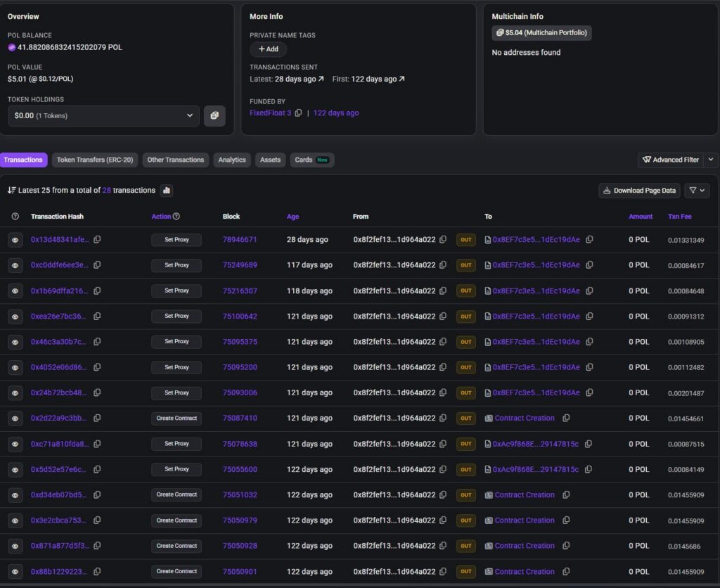Switch to Transactions tab
The width and height of the screenshot is (720, 588).
23,160
